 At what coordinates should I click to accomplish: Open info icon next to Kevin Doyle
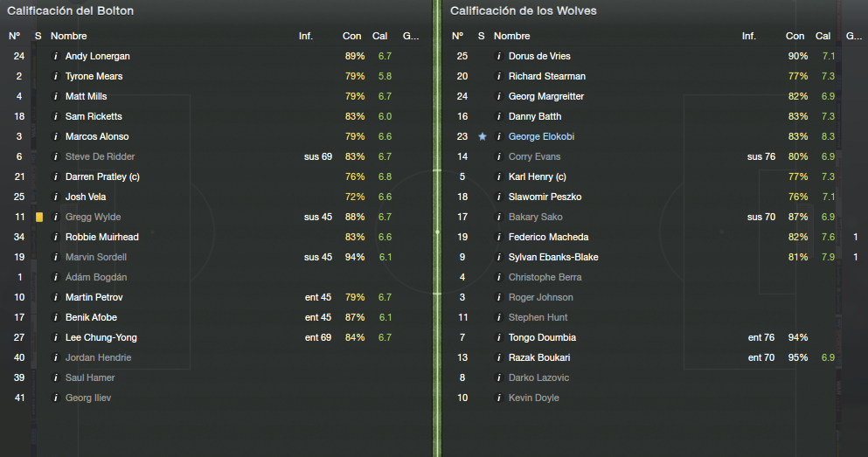pyautogui.click(x=498, y=398)
